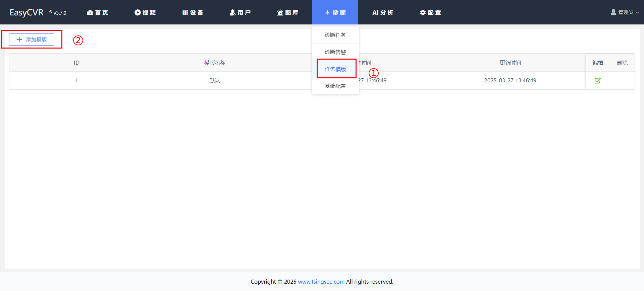
Task: Open the AI 分析 navigation menu
Action: coord(383,12)
